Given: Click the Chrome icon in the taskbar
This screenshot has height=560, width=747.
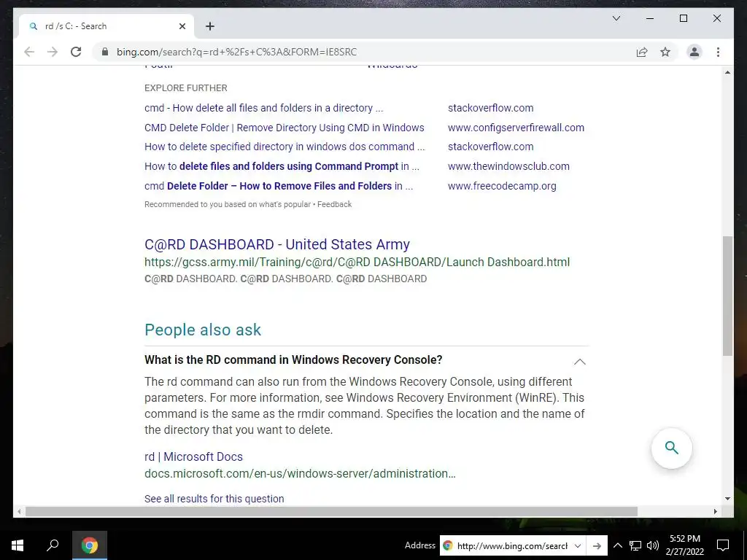Looking at the screenshot, I should coord(90,545).
